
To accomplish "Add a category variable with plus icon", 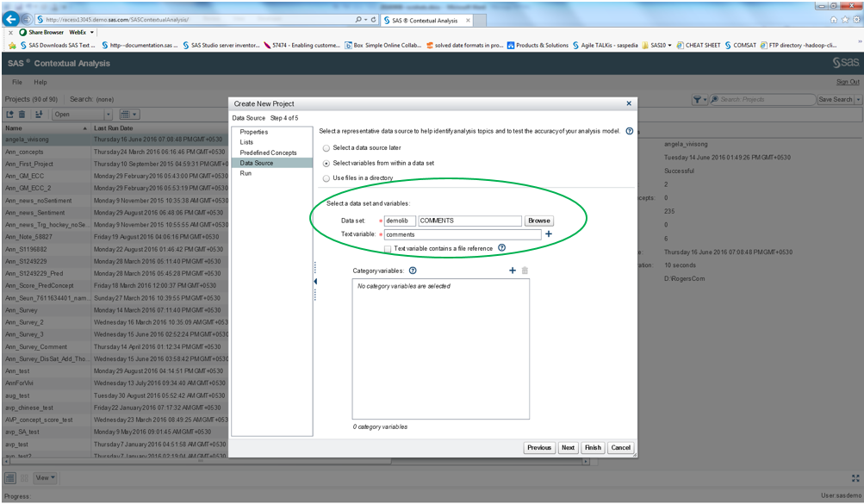I will pos(512,270).
